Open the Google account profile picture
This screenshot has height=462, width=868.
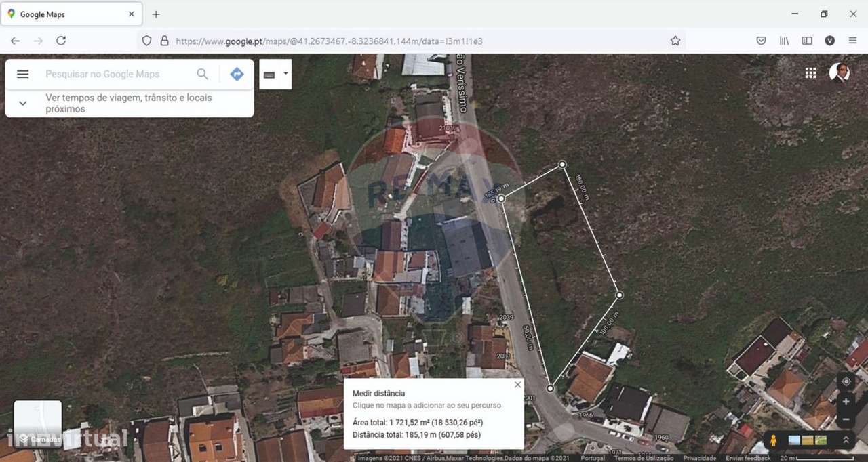pyautogui.click(x=840, y=72)
